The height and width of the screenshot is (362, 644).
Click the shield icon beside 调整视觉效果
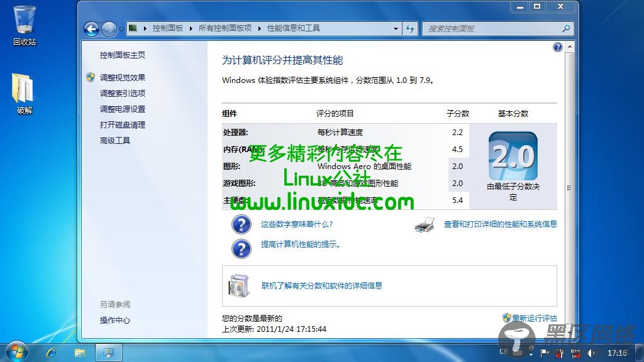click(x=91, y=77)
